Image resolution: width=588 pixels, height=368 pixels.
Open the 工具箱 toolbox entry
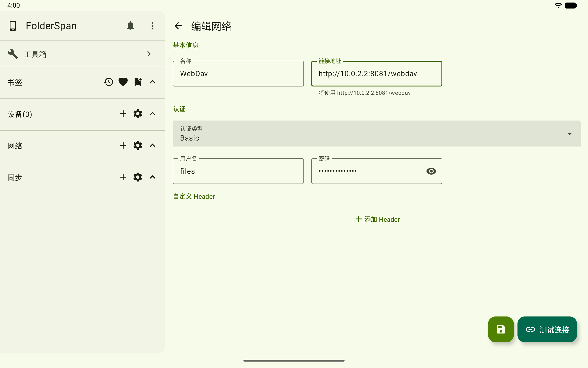pos(83,54)
